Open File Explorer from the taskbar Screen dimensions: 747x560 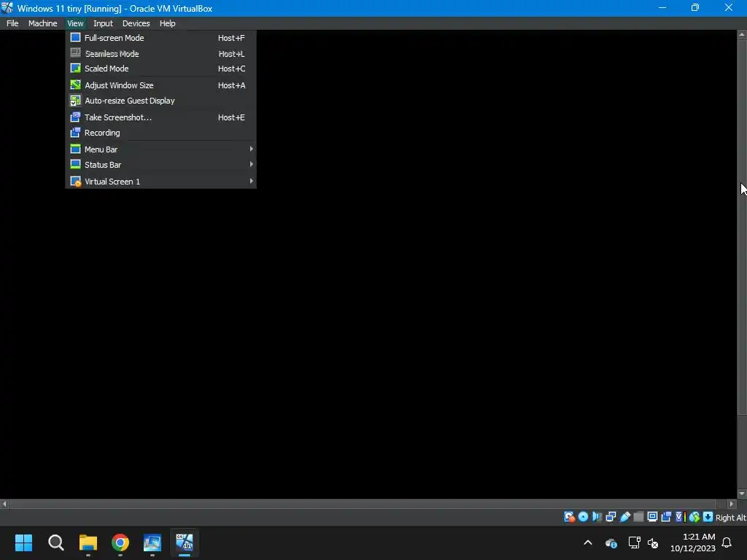[x=88, y=542]
